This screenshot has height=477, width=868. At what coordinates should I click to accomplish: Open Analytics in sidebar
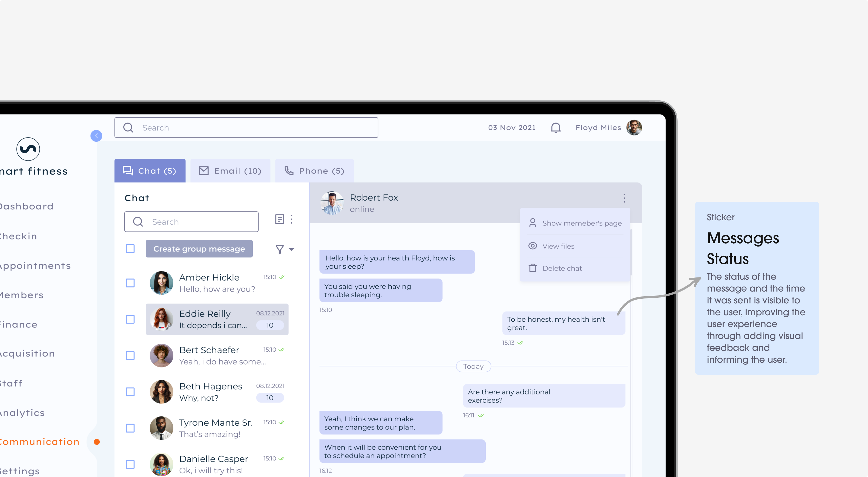pos(22,413)
